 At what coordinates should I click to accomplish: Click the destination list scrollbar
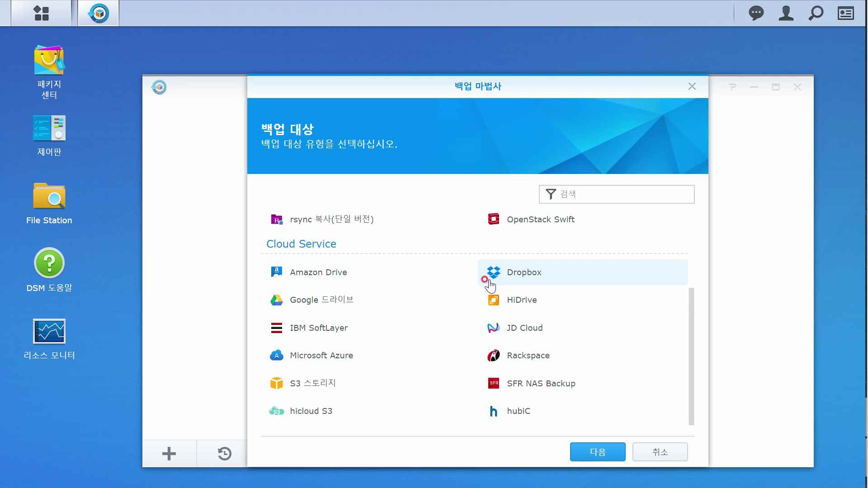[691, 356]
